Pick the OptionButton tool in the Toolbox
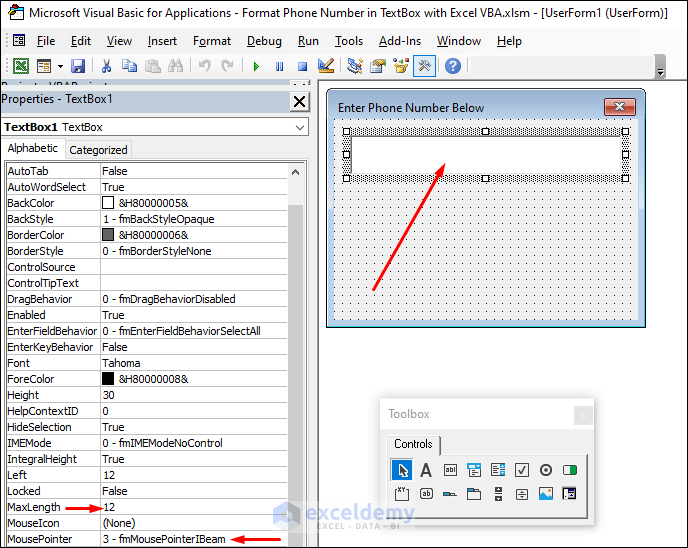This screenshot has height=548, width=688. pyautogui.click(x=546, y=470)
